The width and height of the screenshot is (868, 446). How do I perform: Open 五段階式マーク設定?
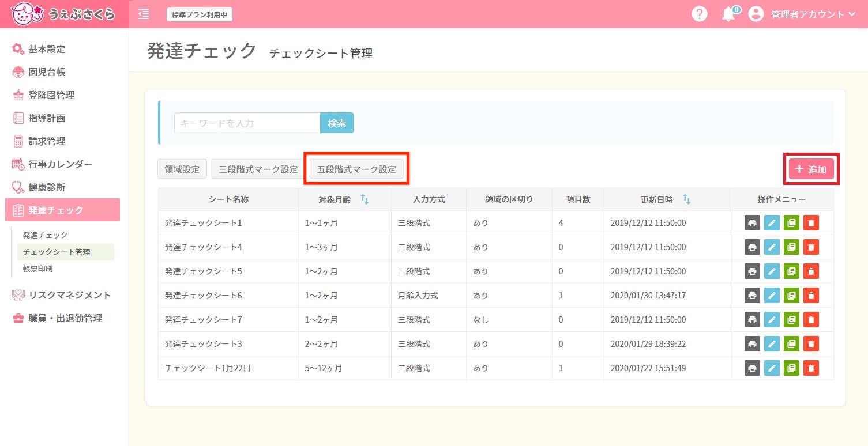click(x=357, y=169)
